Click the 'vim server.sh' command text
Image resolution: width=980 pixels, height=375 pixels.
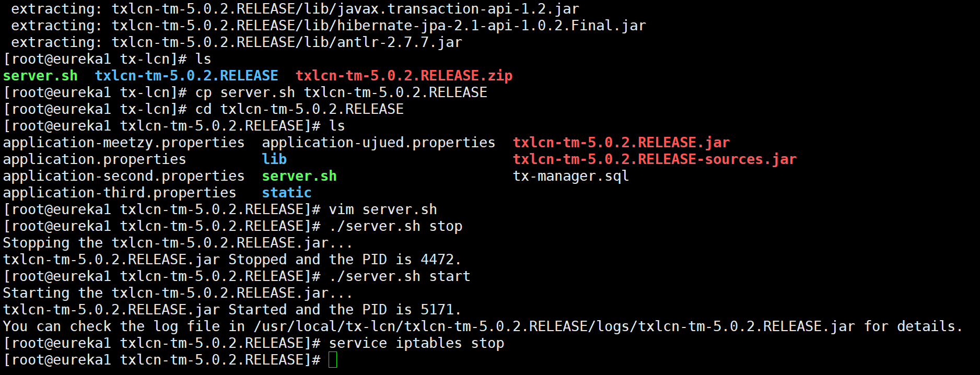click(x=383, y=209)
